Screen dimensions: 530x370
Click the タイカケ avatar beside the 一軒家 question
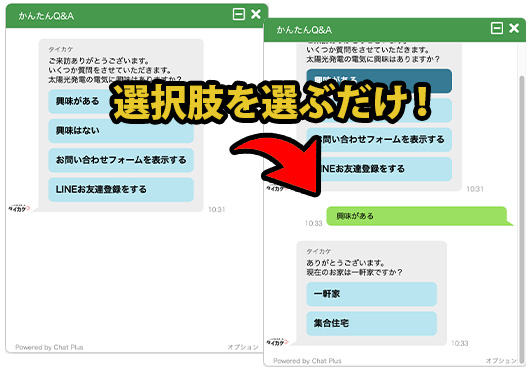tap(277, 342)
